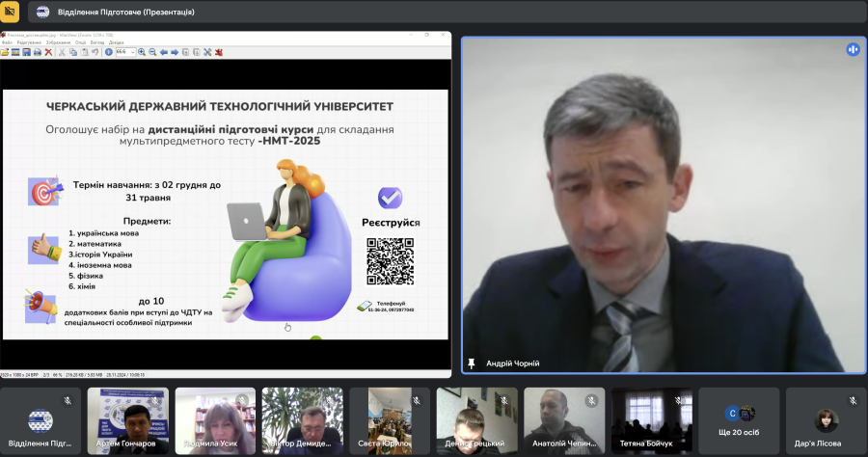Click the Save disk icon in toolbar

coord(26,52)
